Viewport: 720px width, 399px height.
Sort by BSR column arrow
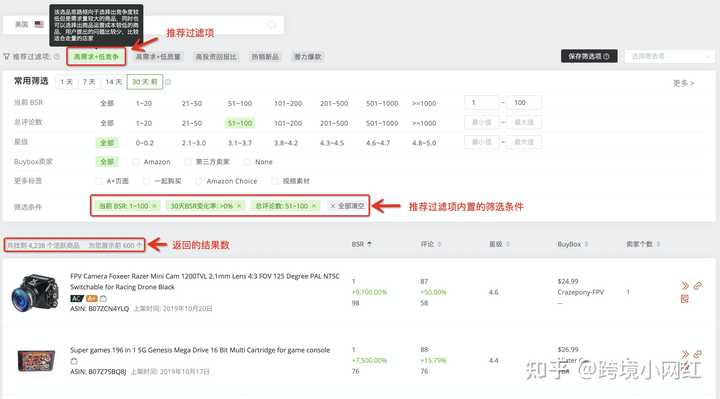click(x=370, y=244)
